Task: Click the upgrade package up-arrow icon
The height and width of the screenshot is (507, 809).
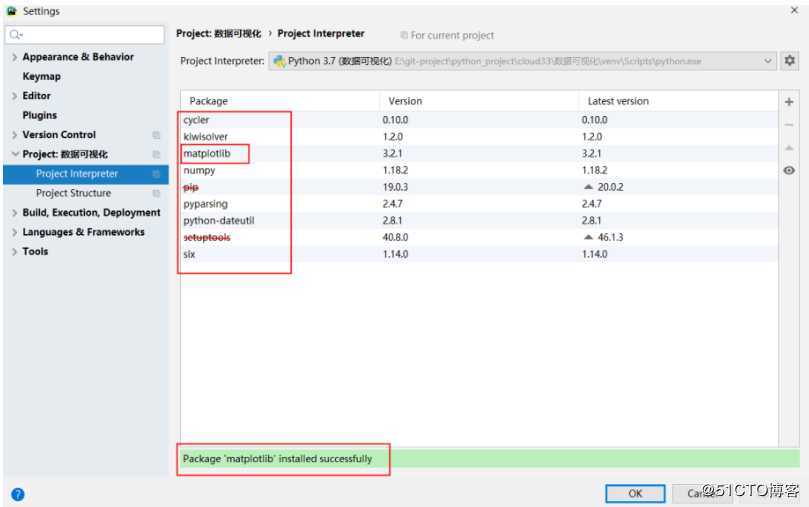Action: (x=789, y=148)
